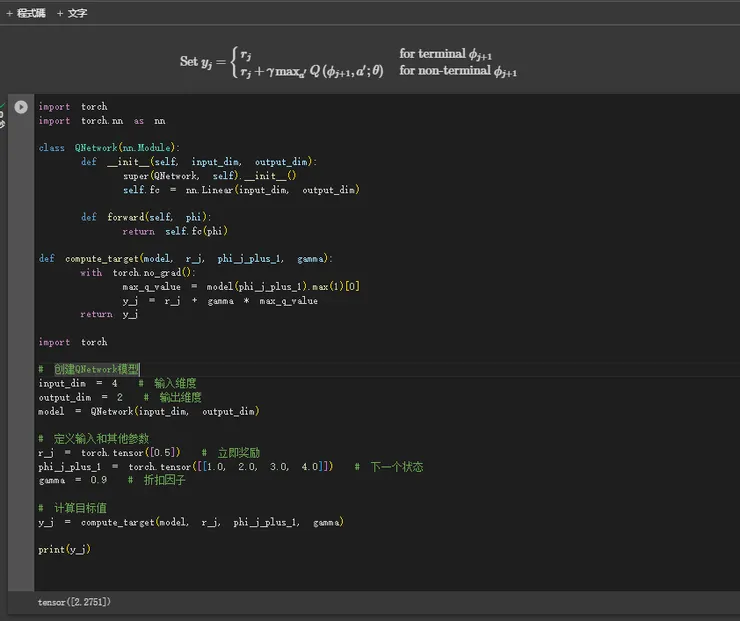
Task: Click the tensor([2.2751]) output text
Action: 75,602
